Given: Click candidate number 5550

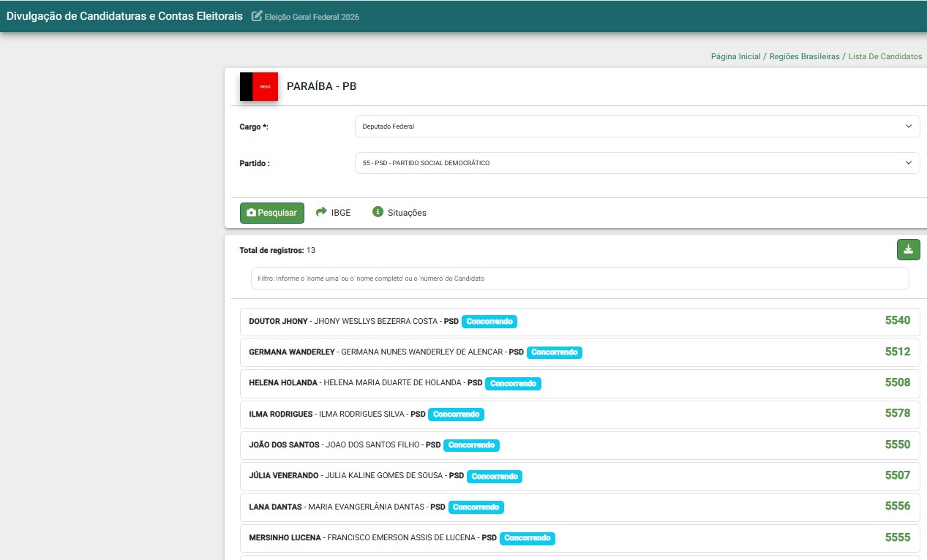Looking at the screenshot, I should [898, 444].
